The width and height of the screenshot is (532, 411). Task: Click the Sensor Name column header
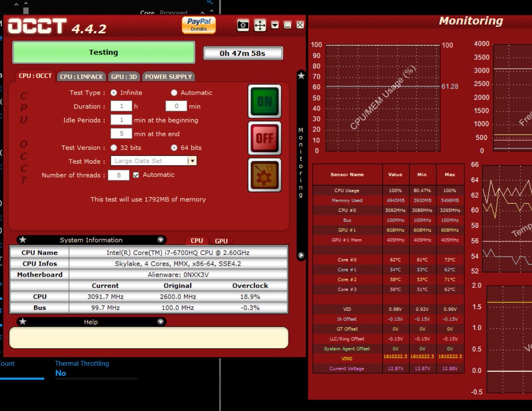click(347, 175)
